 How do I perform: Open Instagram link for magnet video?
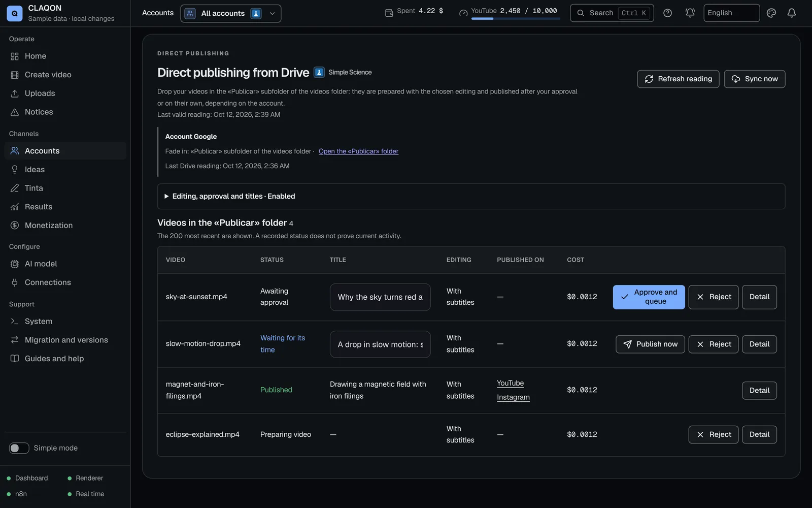(513, 397)
